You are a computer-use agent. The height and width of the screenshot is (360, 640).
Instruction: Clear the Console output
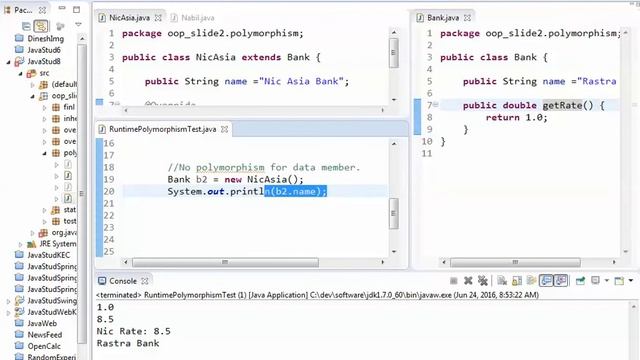click(502, 281)
